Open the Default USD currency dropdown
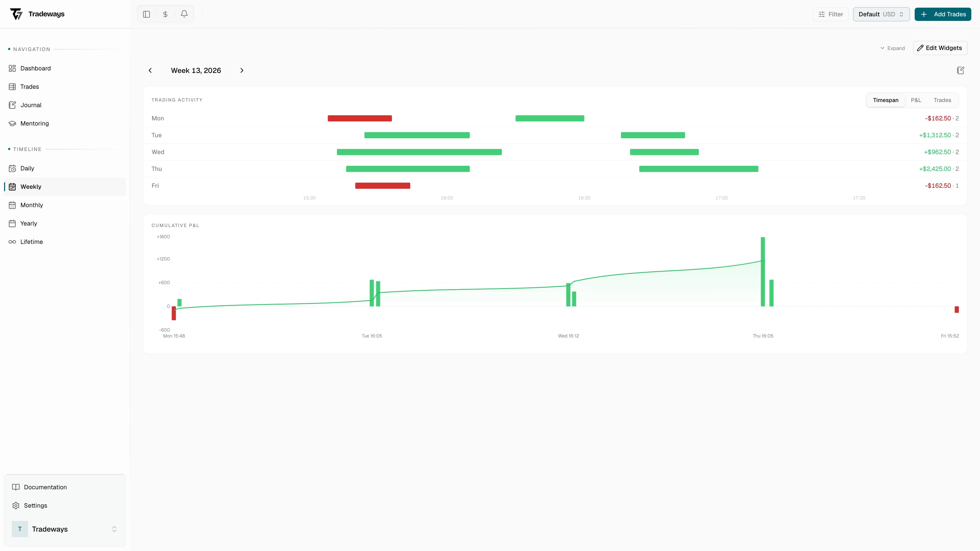 pyautogui.click(x=881, y=14)
